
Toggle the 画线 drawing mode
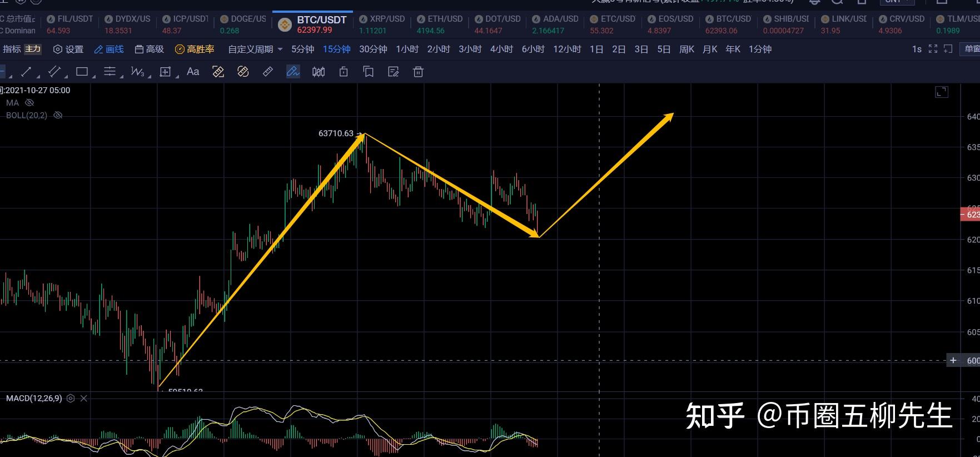[109, 49]
